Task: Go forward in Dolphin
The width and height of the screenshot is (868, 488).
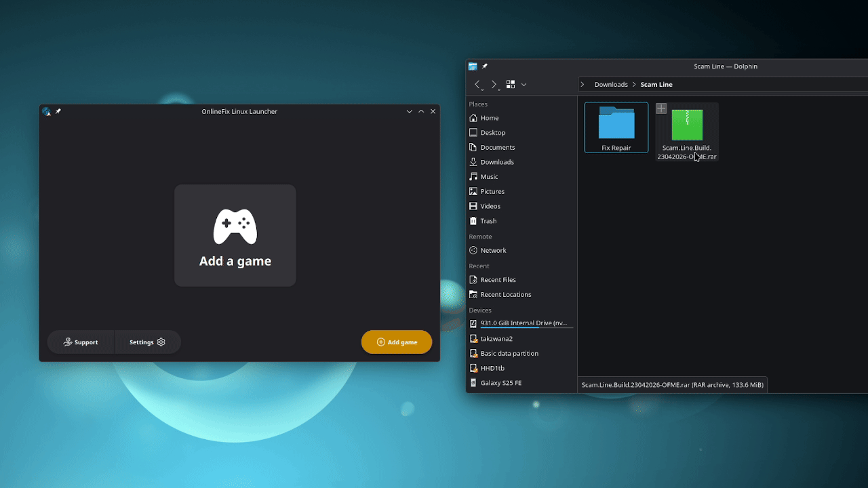Action: tap(494, 85)
